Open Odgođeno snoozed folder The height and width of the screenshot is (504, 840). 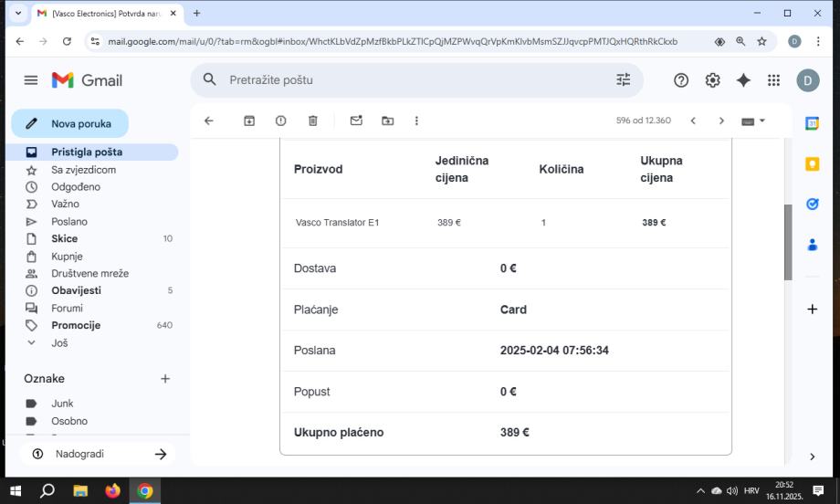94,187
